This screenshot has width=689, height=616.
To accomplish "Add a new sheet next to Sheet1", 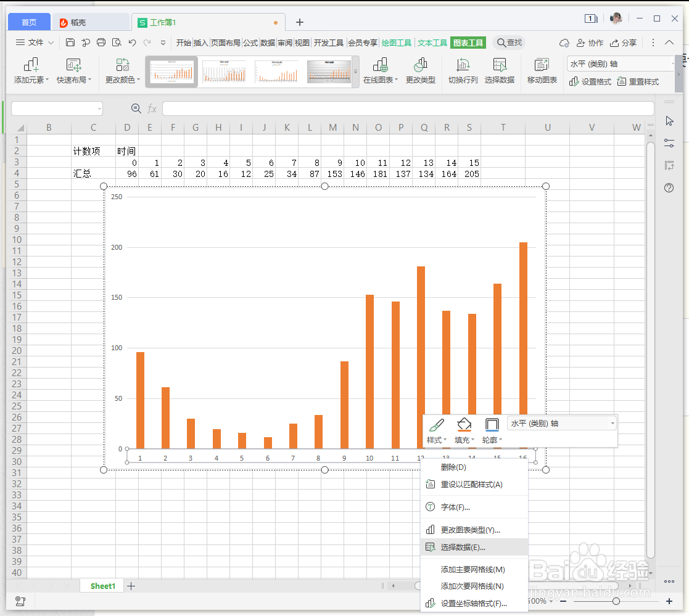I will 131,586.
